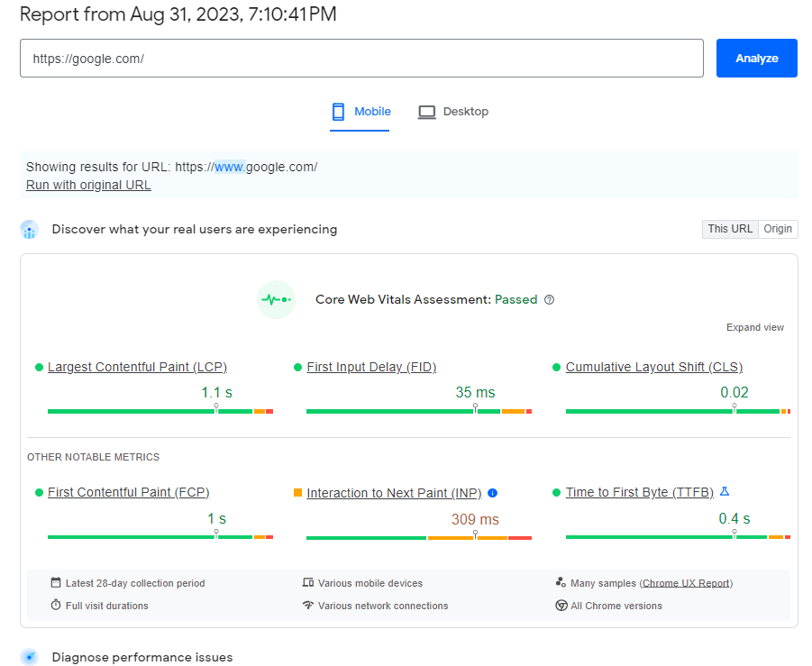This screenshot has width=812, height=666.
Task: Click the Chrome icon for All Chrome versions
Action: (561, 606)
